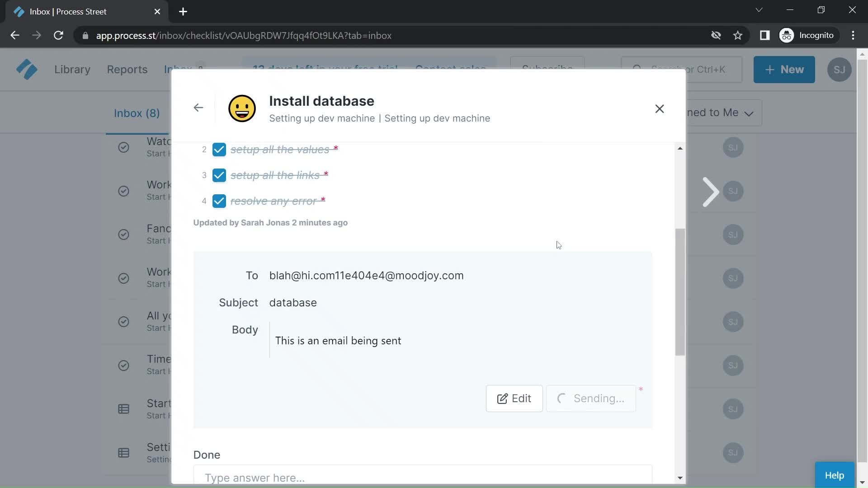The height and width of the screenshot is (488, 868).
Task: Select the Reports menu tab
Action: click(x=127, y=70)
